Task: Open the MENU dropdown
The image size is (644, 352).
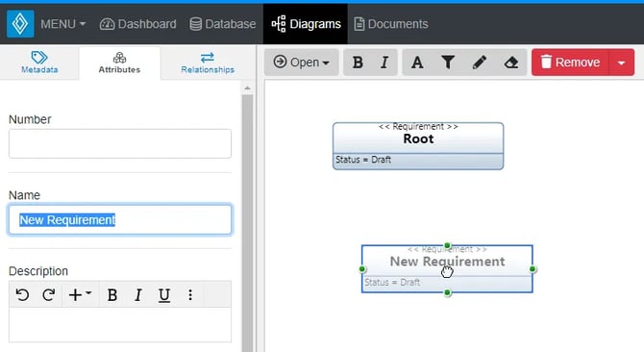Action: pos(62,24)
